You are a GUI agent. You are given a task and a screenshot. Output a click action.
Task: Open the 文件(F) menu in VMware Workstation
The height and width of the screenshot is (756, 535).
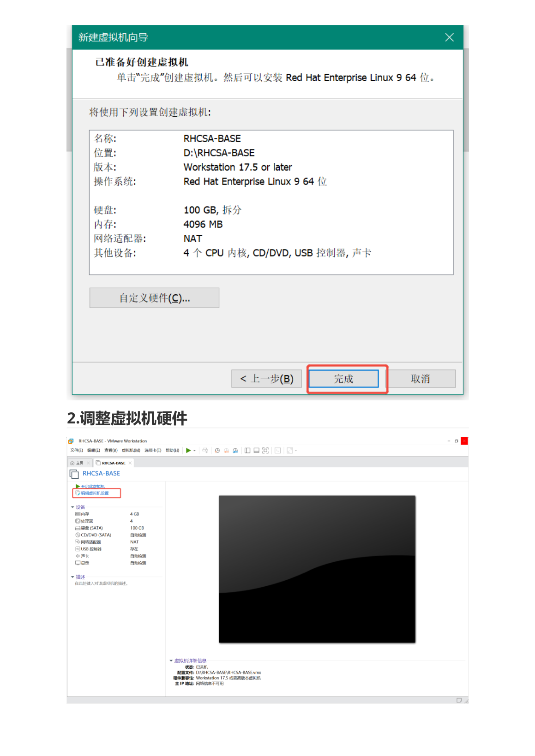point(77,450)
